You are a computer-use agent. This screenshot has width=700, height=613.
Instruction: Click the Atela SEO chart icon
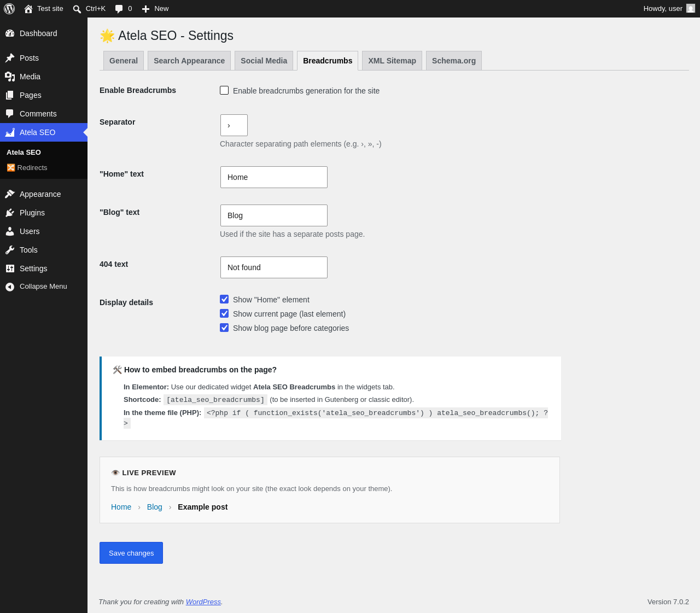[10, 132]
